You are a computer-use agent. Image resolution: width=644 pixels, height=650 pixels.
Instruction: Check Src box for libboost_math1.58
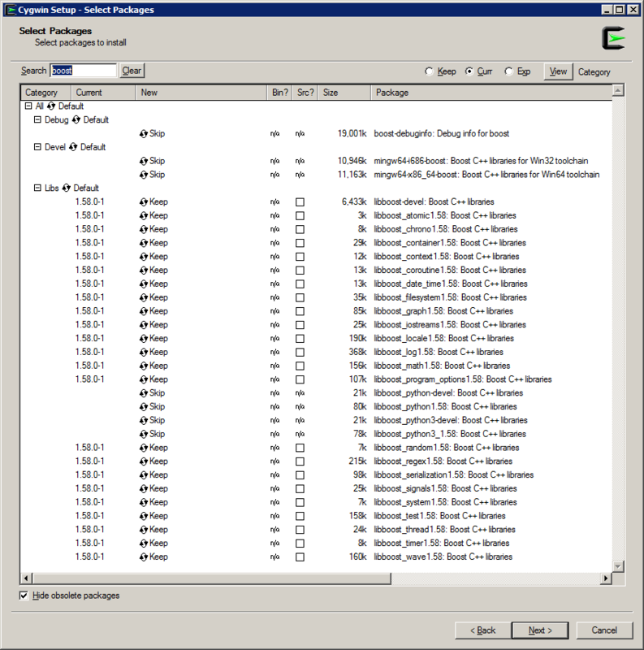[300, 366]
